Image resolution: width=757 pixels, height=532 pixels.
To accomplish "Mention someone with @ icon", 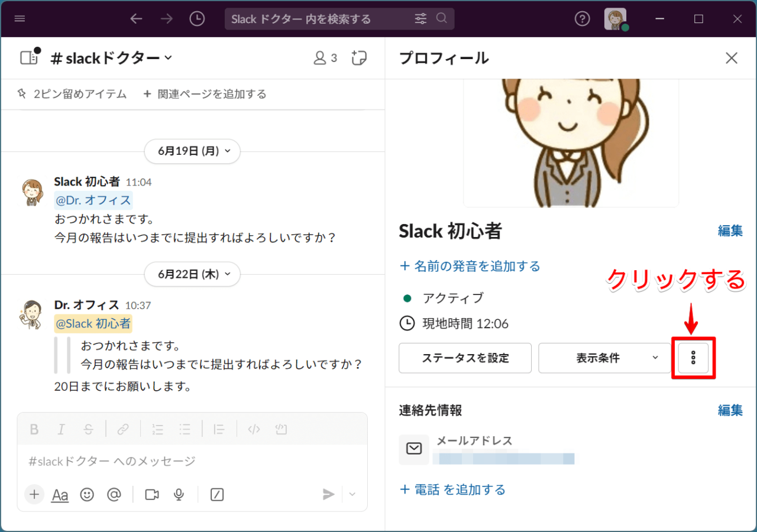I will point(114,494).
